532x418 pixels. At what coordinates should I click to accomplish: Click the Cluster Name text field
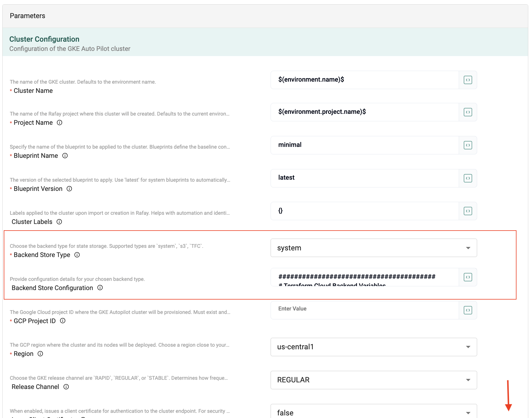coord(364,80)
